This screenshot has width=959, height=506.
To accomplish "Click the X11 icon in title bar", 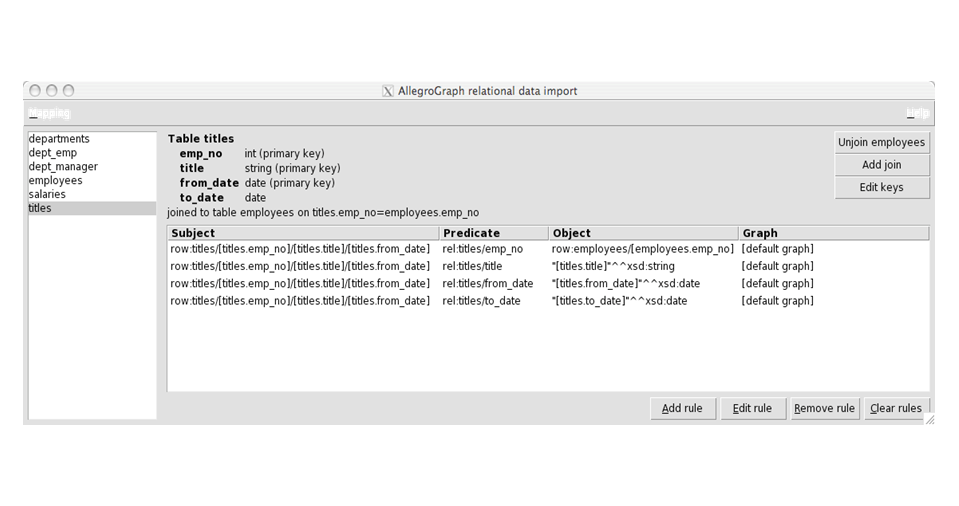I will pos(388,91).
